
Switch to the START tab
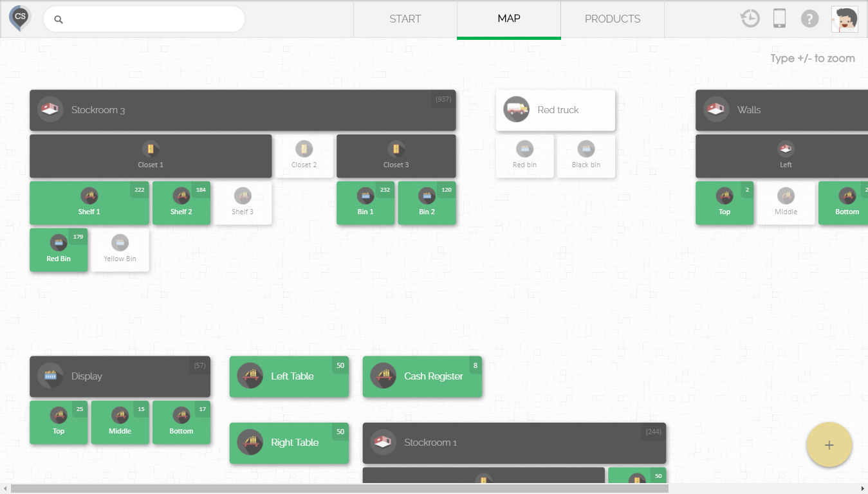405,19
